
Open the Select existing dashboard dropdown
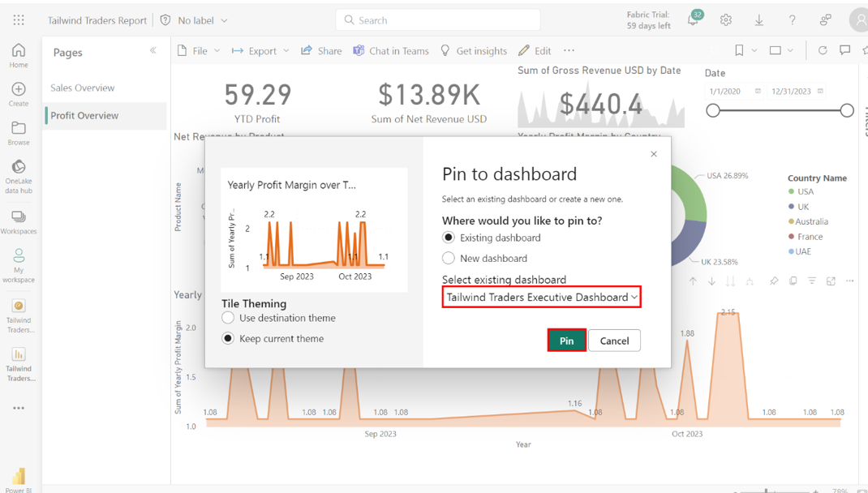coord(541,298)
